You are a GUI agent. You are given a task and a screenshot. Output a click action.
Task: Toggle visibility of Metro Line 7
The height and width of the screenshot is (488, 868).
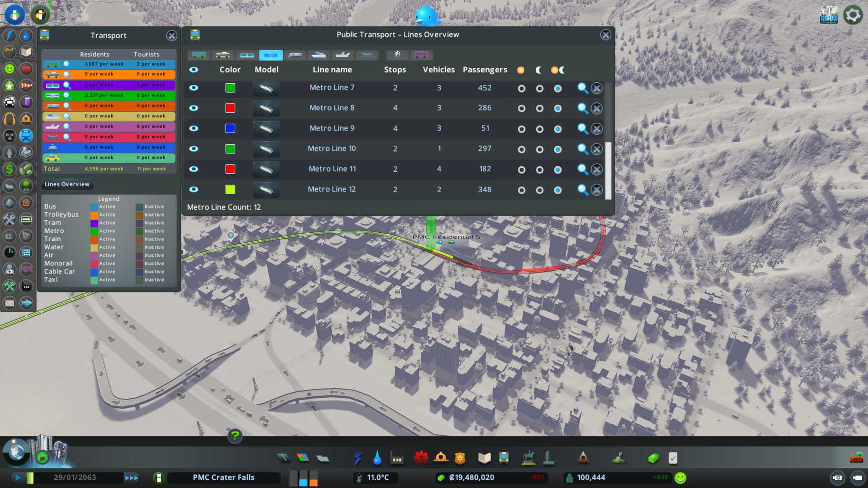pyautogui.click(x=193, y=88)
